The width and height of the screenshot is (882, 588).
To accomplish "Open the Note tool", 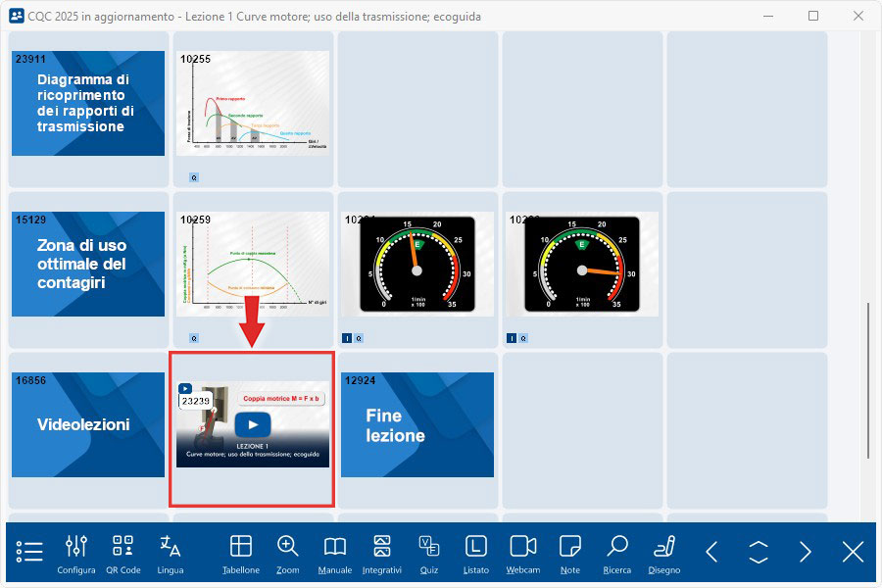I will point(570,552).
